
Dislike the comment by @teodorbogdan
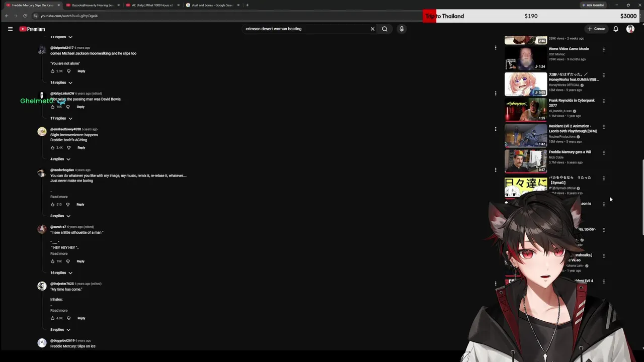point(68,204)
